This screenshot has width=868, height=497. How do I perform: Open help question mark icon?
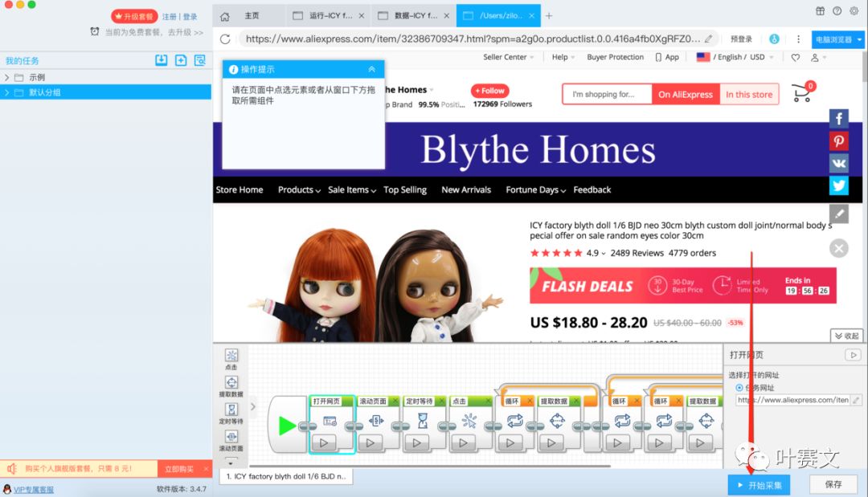837,10
